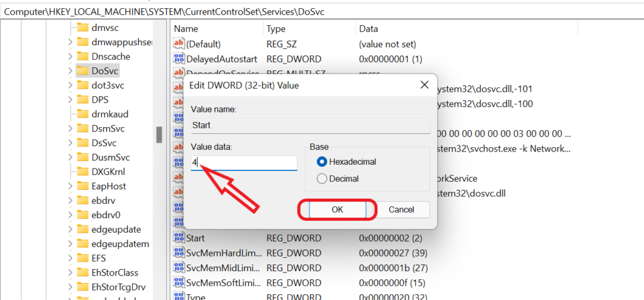
Task: Click the Dnscache folder icon
Action: point(82,57)
